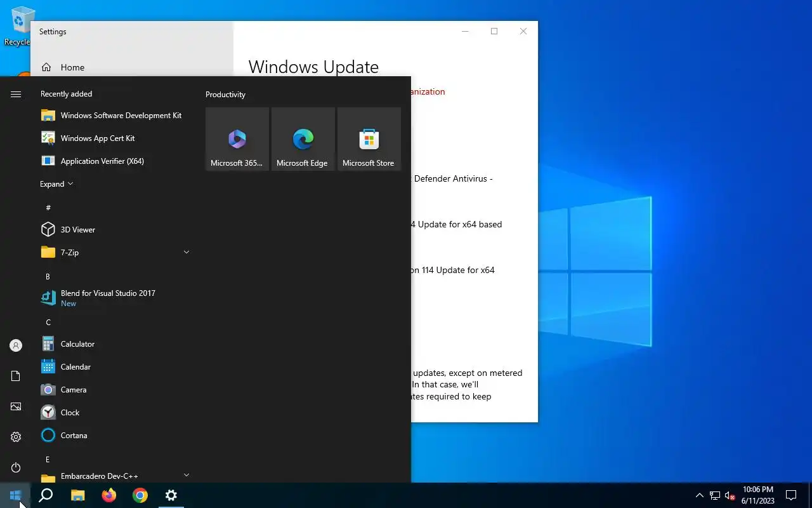This screenshot has width=812, height=508.
Task: Click the Settings icon on taskbar
Action: click(x=171, y=495)
